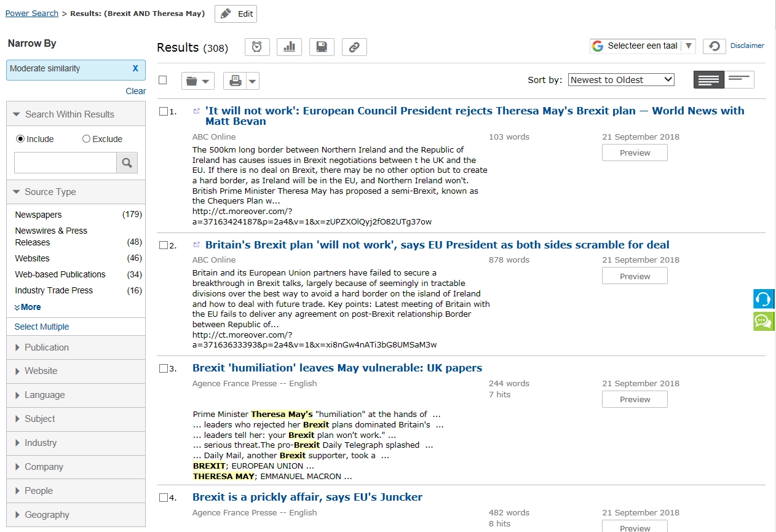776x532 pixels.
Task: Expand the Website filter
Action: click(76, 371)
